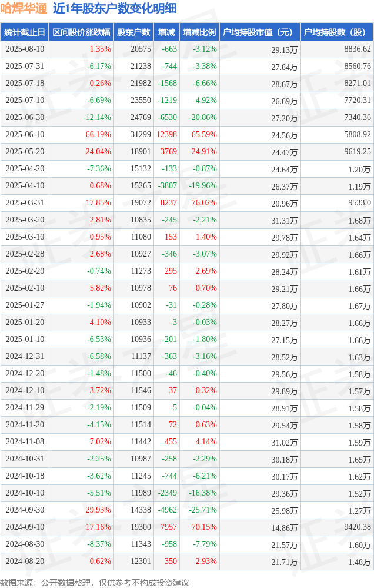Click the 户均持股数（股） column header
The image size is (374, 588).
pos(337,32)
